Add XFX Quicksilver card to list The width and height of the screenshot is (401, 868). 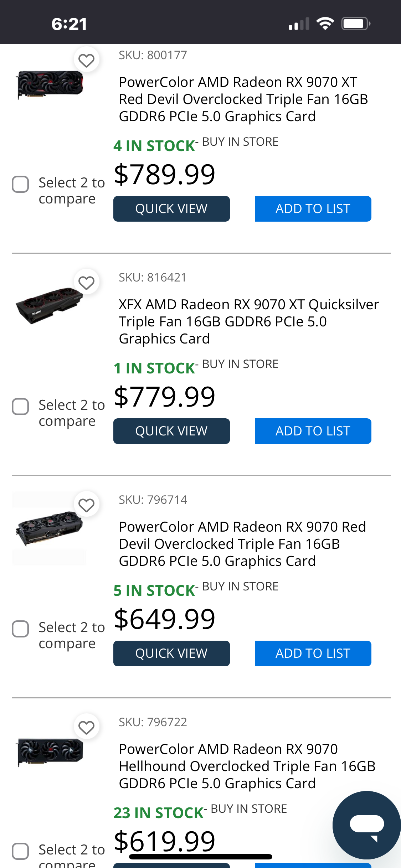click(x=313, y=431)
